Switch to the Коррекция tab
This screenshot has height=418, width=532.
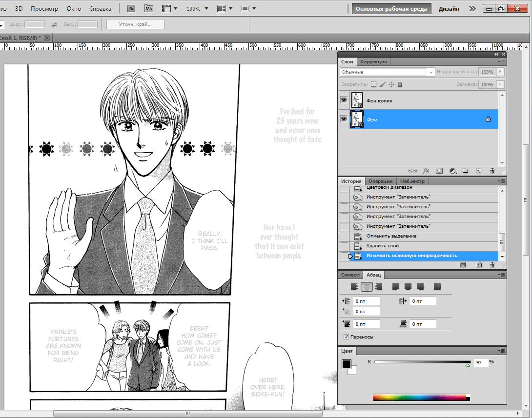coord(373,61)
